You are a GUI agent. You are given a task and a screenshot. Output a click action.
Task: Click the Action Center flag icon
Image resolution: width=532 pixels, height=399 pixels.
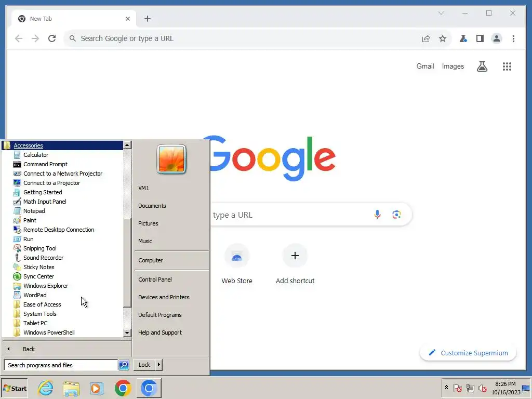(x=458, y=388)
